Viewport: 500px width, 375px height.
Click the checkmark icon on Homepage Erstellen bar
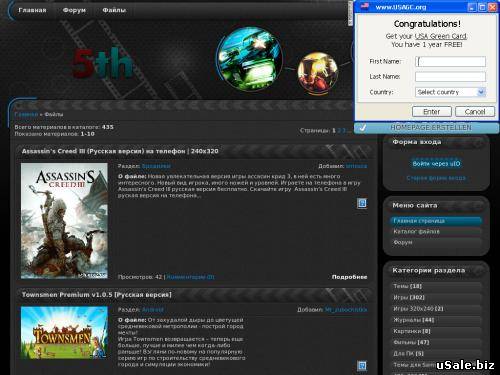[363, 128]
